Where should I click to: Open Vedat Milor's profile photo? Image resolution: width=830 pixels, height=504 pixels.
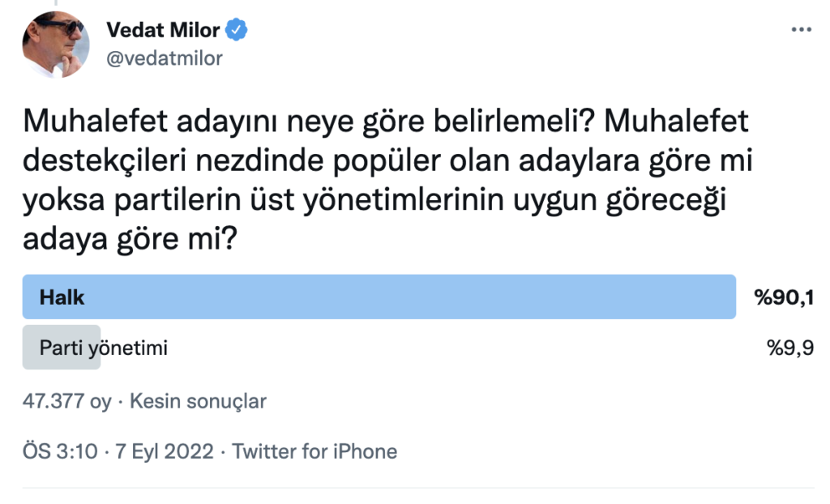56,44
